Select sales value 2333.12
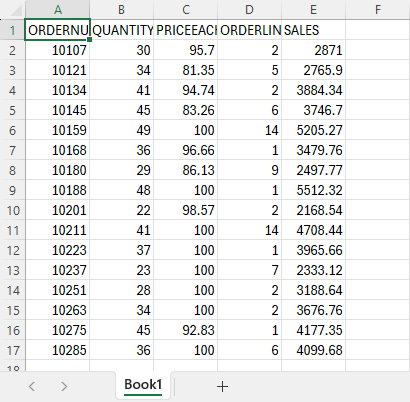 (x=314, y=270)
